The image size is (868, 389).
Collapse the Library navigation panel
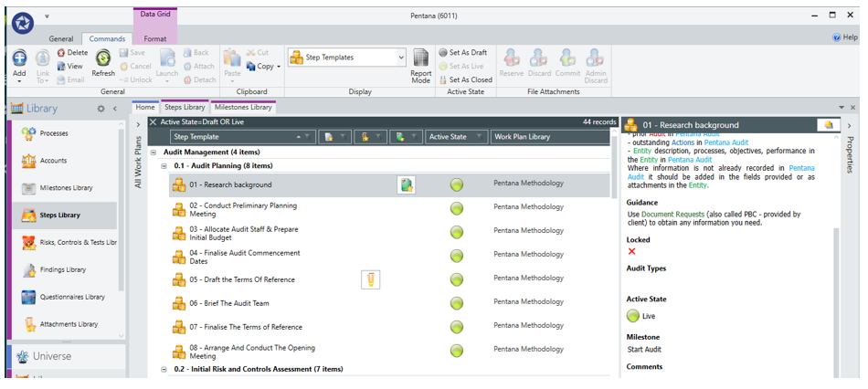115,109
